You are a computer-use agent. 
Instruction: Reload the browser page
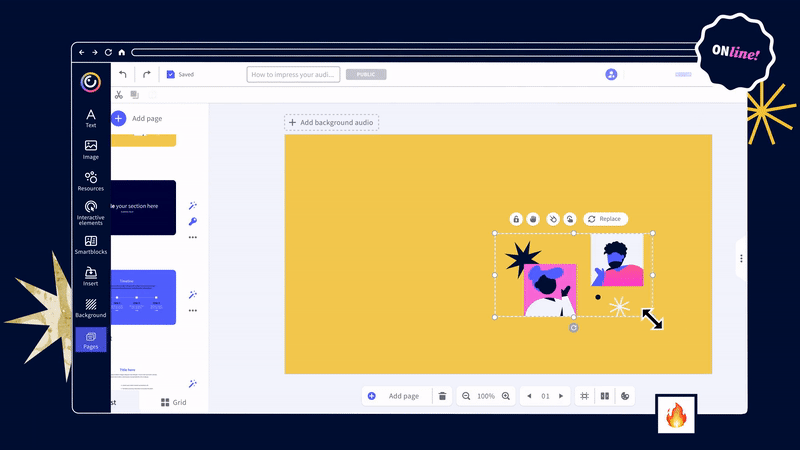coord(108,52)
